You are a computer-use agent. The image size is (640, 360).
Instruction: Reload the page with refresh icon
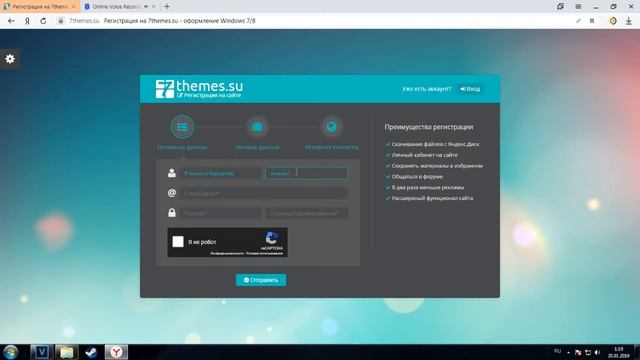coord(43,21)
